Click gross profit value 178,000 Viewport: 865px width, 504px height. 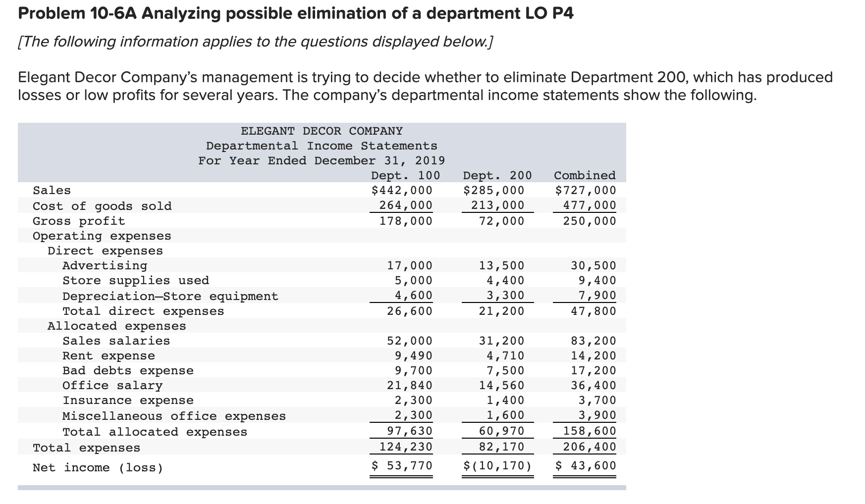click(x=405, y=221)
